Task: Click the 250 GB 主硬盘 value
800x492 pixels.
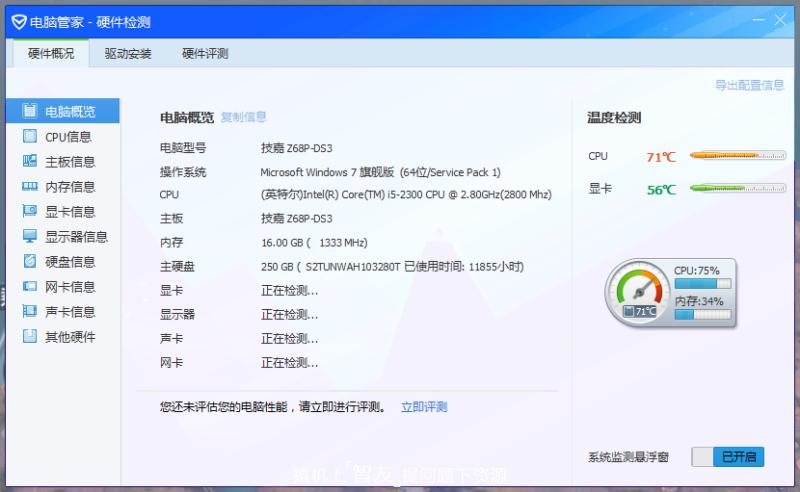Action: tap(392, 266)
